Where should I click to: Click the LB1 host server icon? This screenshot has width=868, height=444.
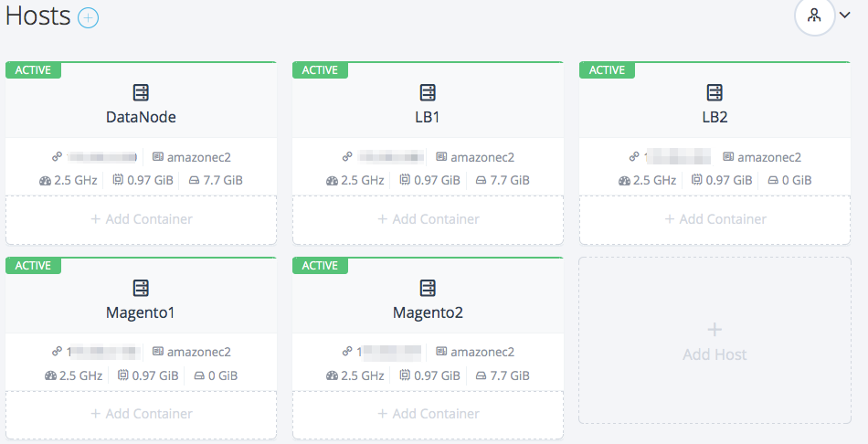(x=428, y=92)
